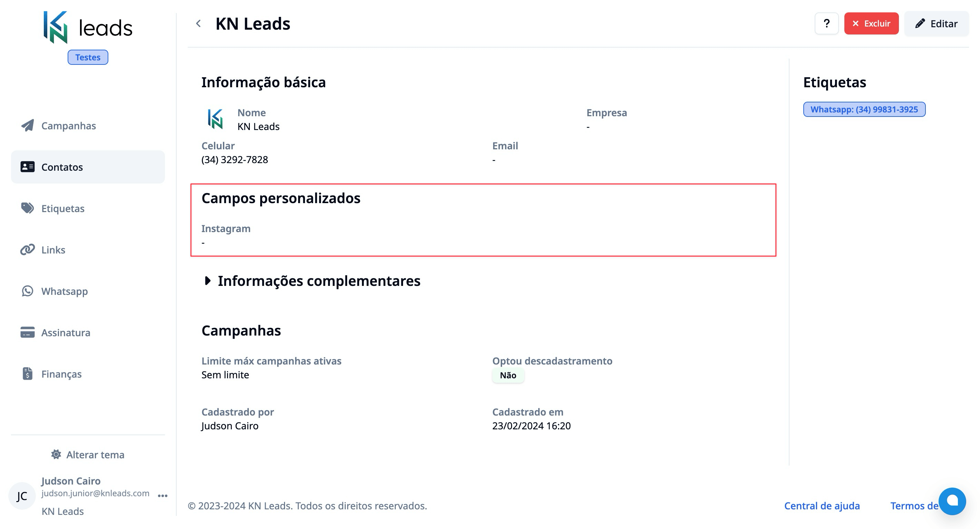Open help via the question mark icon
Image resolution: width=980 pixels, height=529 pixels.
click(x=826, y=23)
